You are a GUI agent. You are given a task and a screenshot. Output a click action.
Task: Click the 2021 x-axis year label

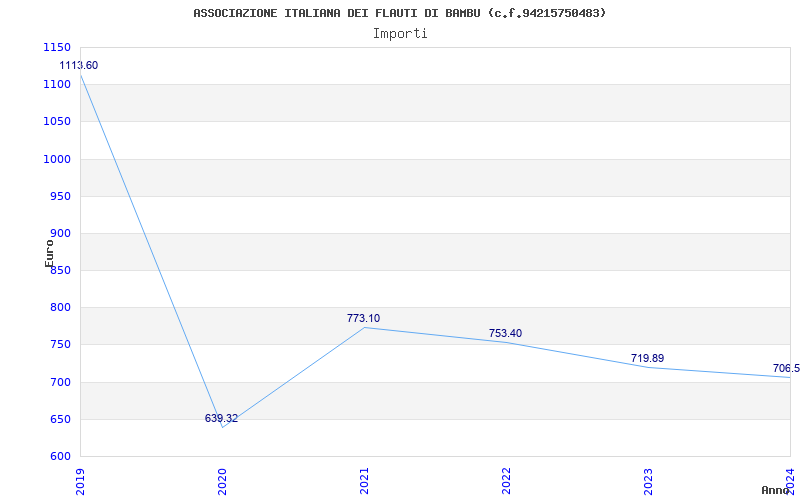tap(364, 481)
